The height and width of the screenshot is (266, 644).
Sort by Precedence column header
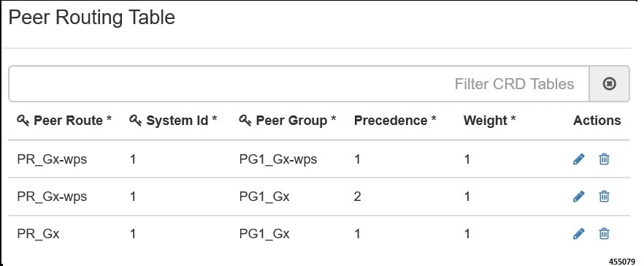tap(395, 121)
